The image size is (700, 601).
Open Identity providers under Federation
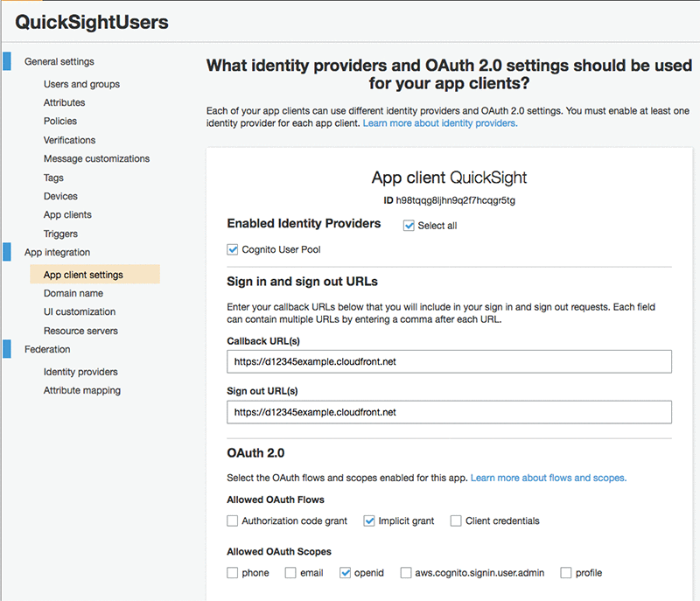[80, 372]
